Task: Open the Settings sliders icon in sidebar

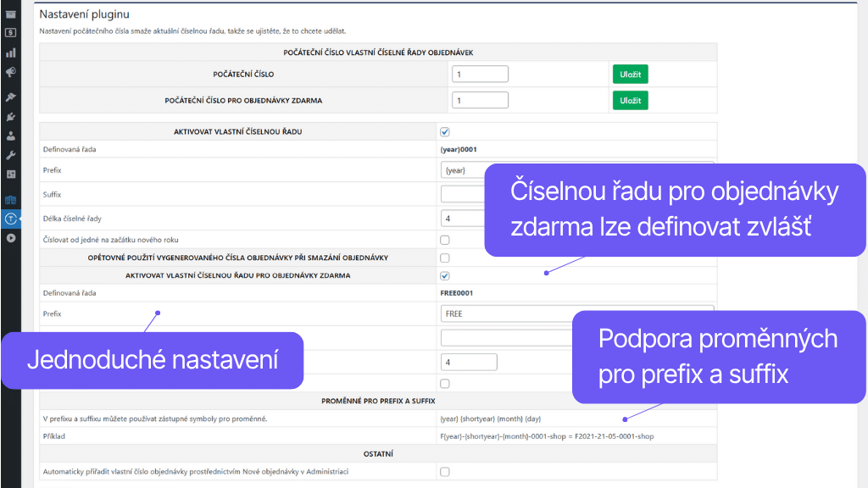Action: pyautogui.click(x=11, y=175)
